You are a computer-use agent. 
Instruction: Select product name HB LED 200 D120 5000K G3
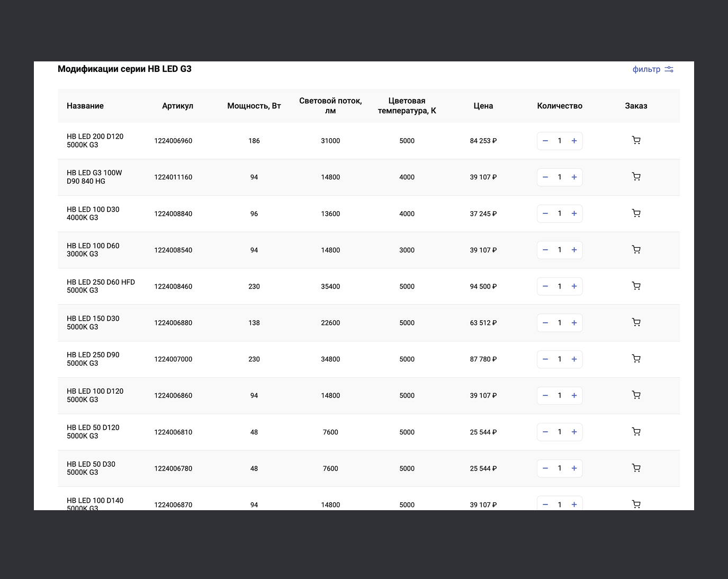coord(95,141)
